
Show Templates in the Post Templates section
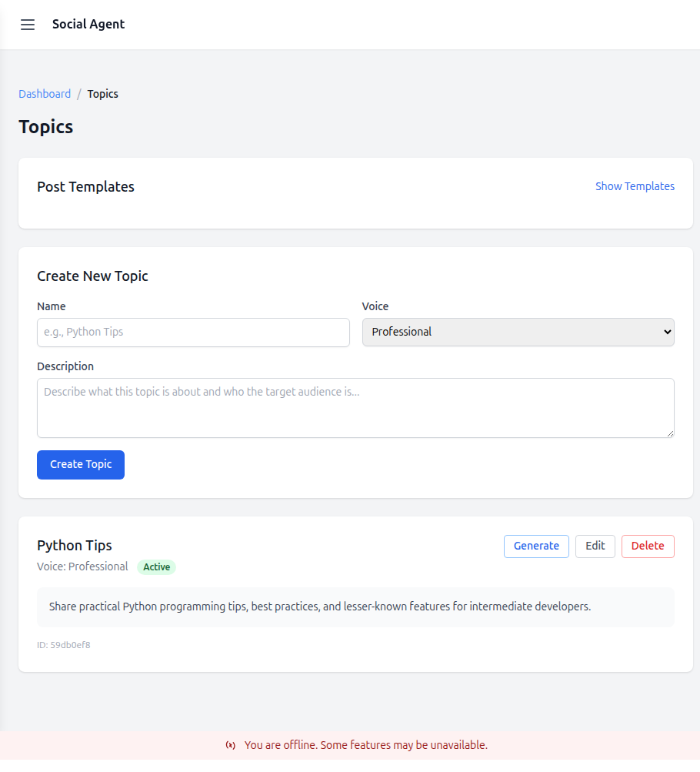[x=635, y=186]
